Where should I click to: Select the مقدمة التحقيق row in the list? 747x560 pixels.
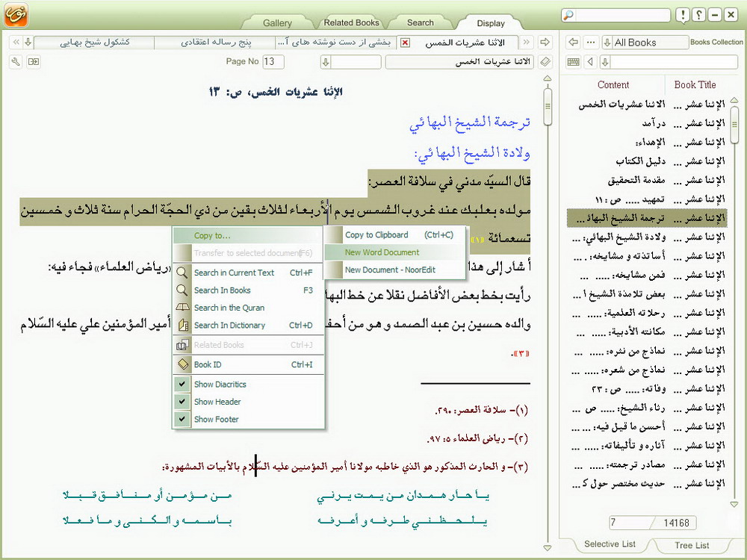click(647, 180)
